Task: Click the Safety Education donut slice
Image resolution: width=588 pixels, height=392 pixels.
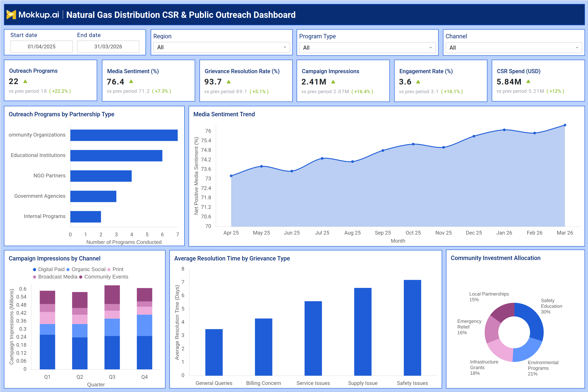Action: coord(533,319)
